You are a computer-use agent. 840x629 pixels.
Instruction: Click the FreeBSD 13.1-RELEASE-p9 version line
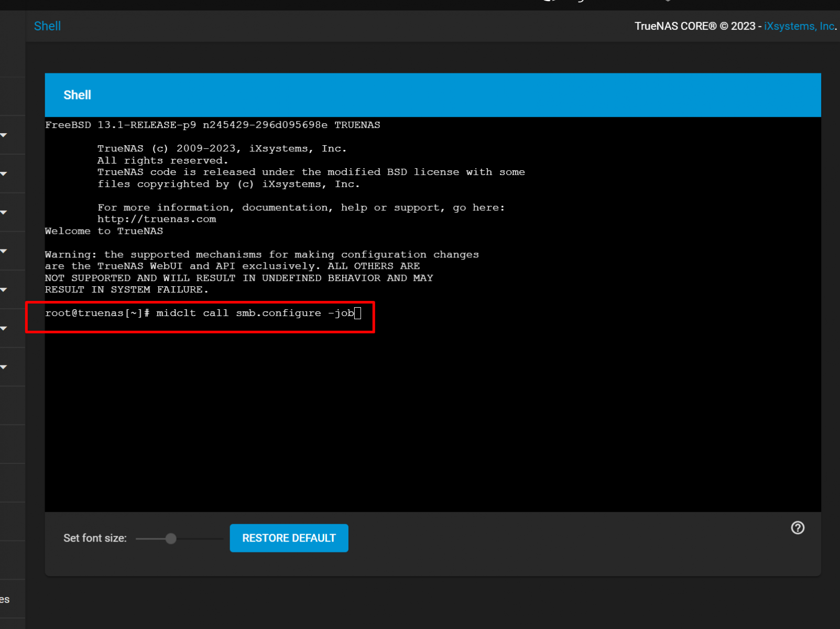click(213, 125)
